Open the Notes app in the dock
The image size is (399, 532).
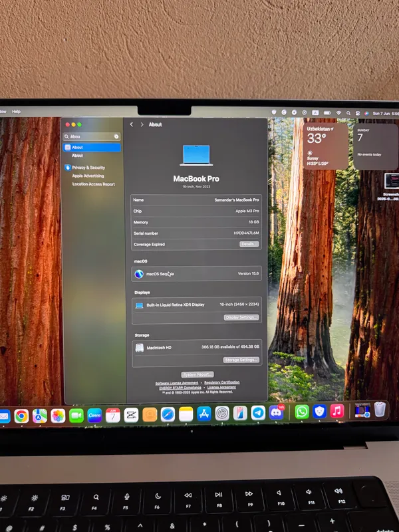(x=186, y=414)
